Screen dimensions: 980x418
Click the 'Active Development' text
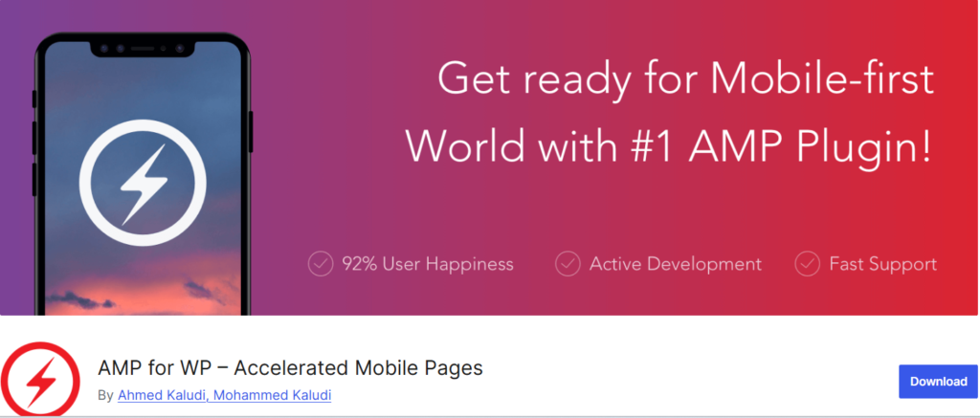coord(676,264)
